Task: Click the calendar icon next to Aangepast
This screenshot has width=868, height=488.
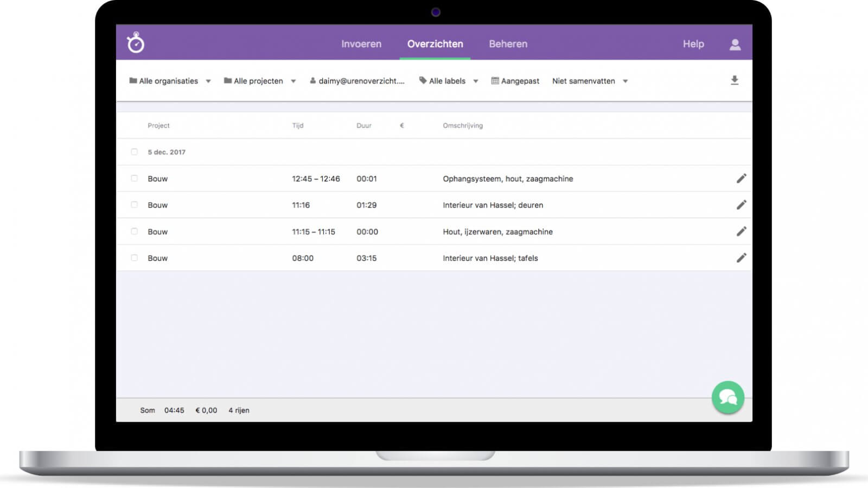Action: (495, 81)
